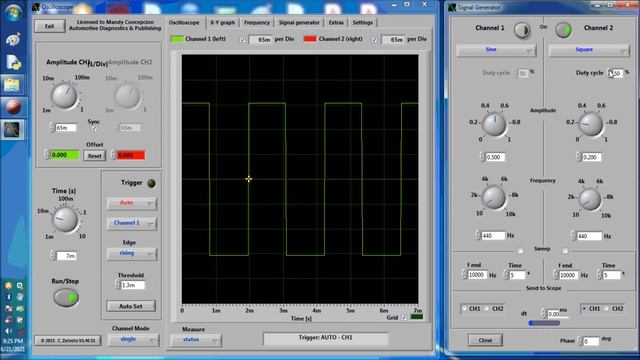Click the Phase deg field
This screenshot has height=360, width=640.
591,341
